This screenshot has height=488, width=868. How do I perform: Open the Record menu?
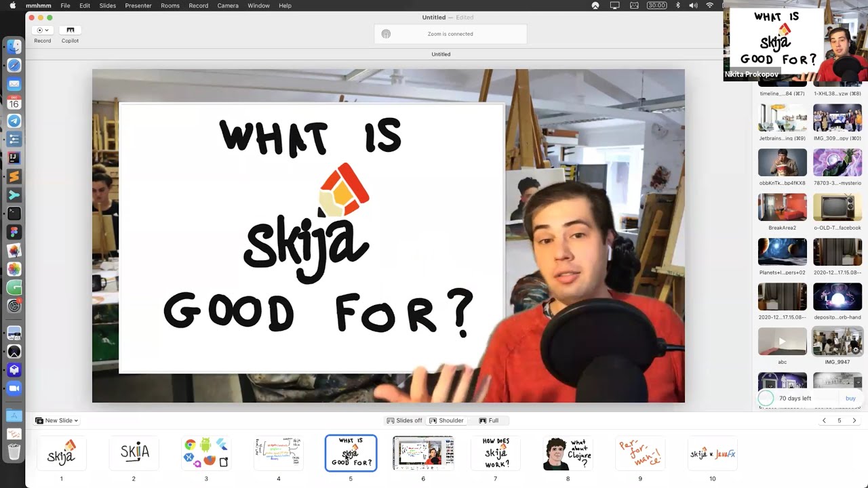click(x=199, y=5)
